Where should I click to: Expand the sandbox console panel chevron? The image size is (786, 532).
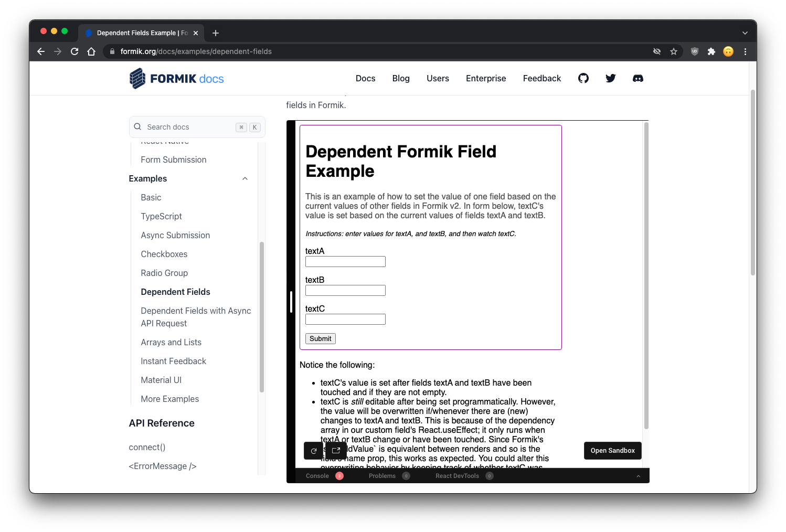point(638,476)
